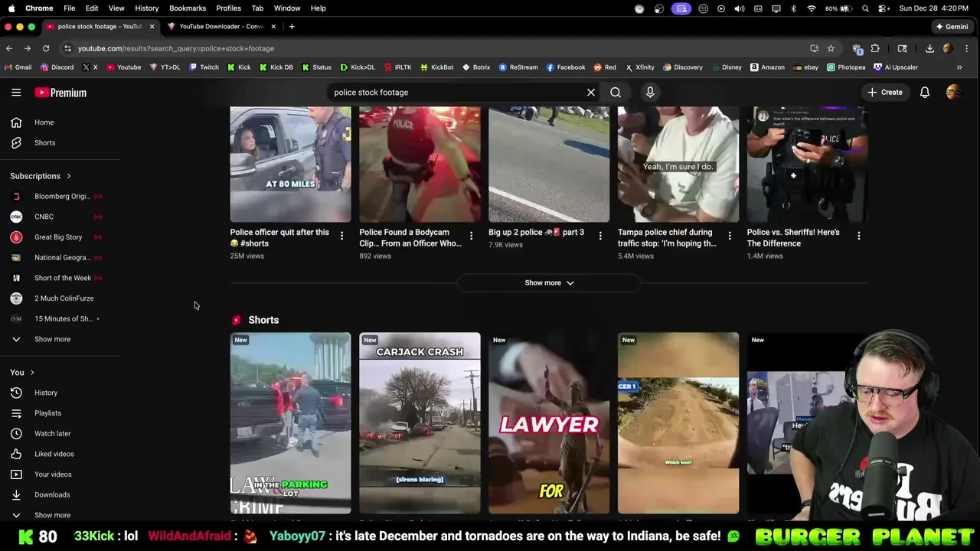Open Spotlight search in menu bar
The image size is (980, 551).
click(x=865, y=8)
